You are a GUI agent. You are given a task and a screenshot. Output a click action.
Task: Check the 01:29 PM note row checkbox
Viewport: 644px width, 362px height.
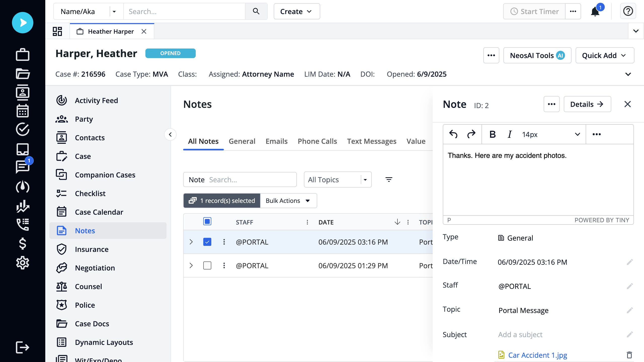point(207,265)
